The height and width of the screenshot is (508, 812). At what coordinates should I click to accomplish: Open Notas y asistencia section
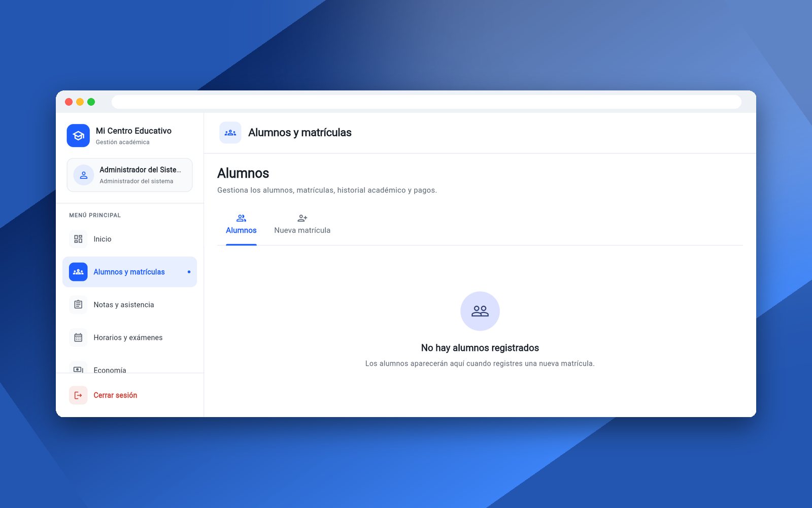pos(129,305)
